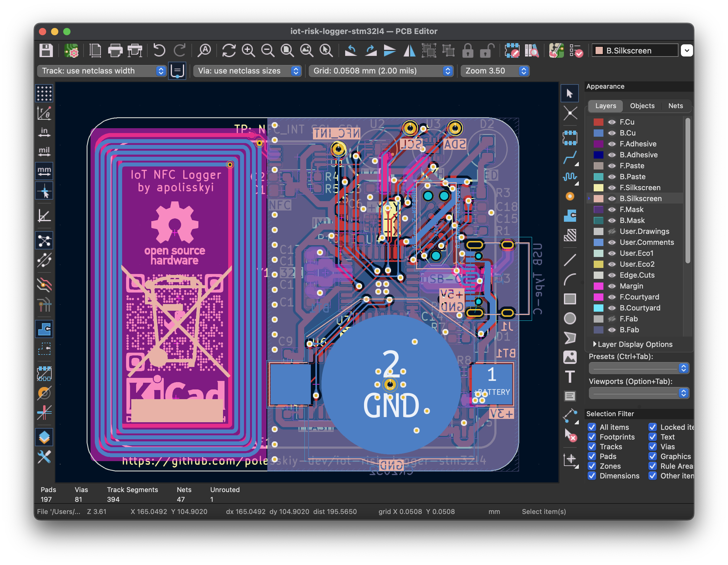This screenshot has height=565, width=728.
Task: Hide the F.Cu layer eye icon
Action: (x=612, y=122)
